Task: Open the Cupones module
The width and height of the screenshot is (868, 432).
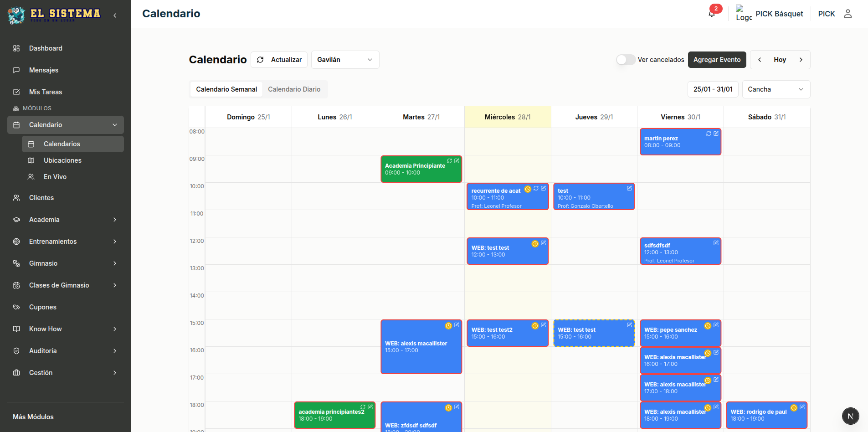Action: 43,307
